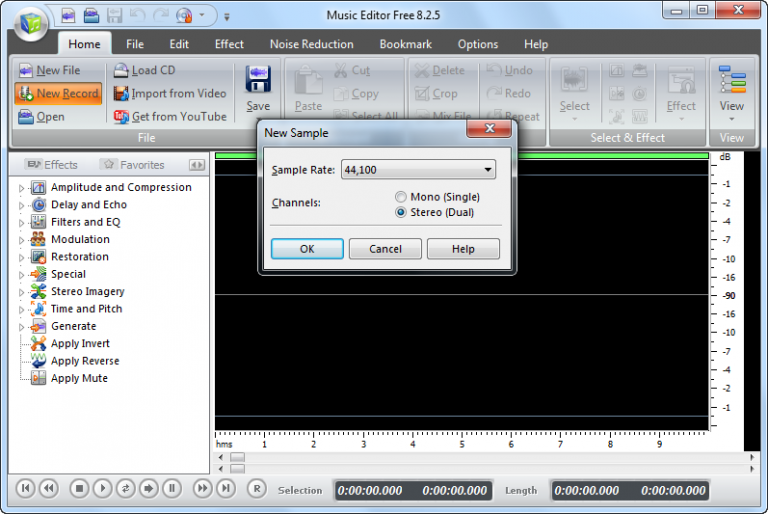Click the Delay and Echo icon
Viewport: 768px width, 514px height.
coord(38,204)
